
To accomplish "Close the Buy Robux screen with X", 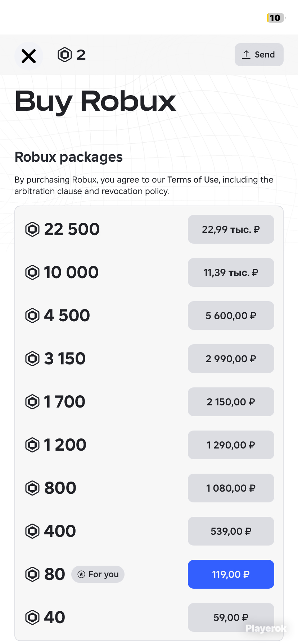I will coord(29,56).
